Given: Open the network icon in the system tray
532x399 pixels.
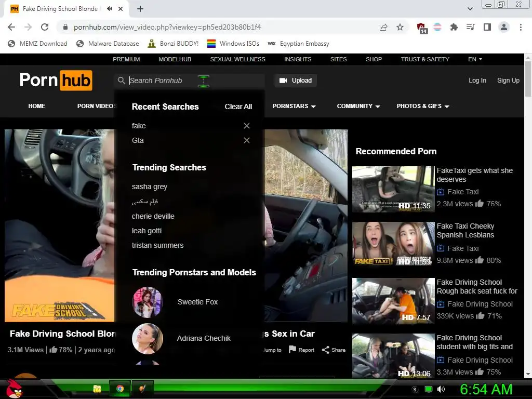Looking at the screenshot, I should tap(429, 389).
